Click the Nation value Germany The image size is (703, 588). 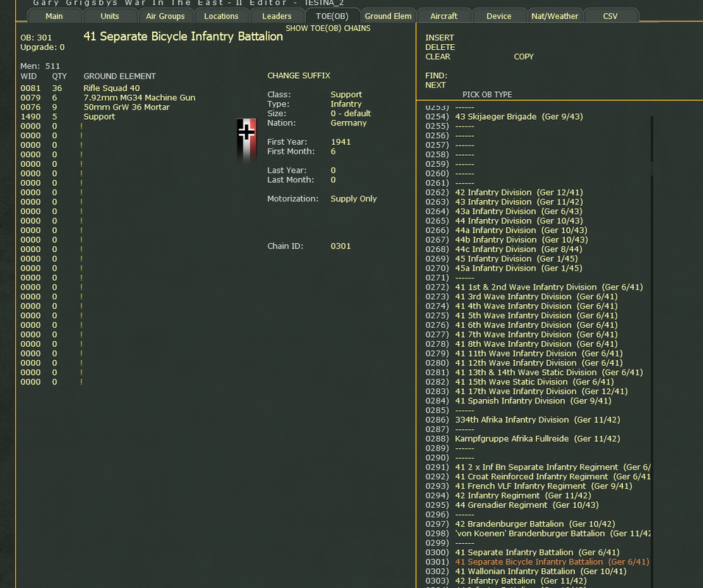point(349,122)
